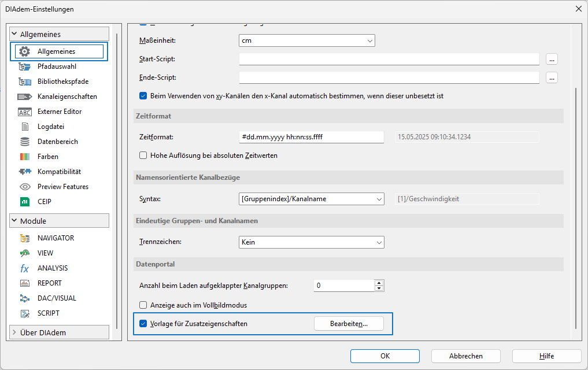Click the Kanaleigenschaften tag icon
Viewport: 588px width, 370px height.
coord(25,97)
